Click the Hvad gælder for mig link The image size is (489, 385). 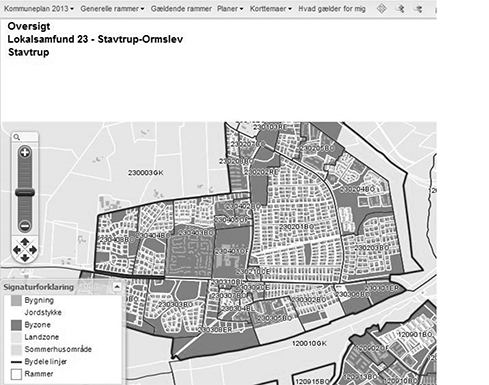[332, 9]
